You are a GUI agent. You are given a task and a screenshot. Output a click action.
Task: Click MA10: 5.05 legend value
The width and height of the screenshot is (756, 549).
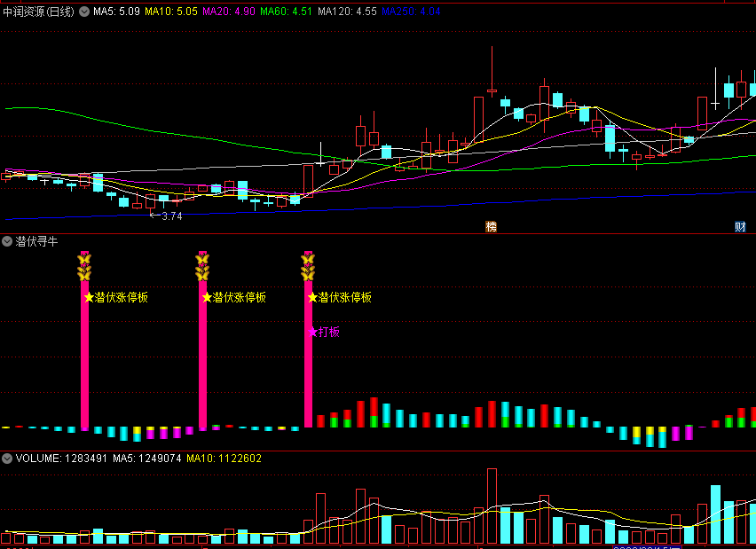171,12
